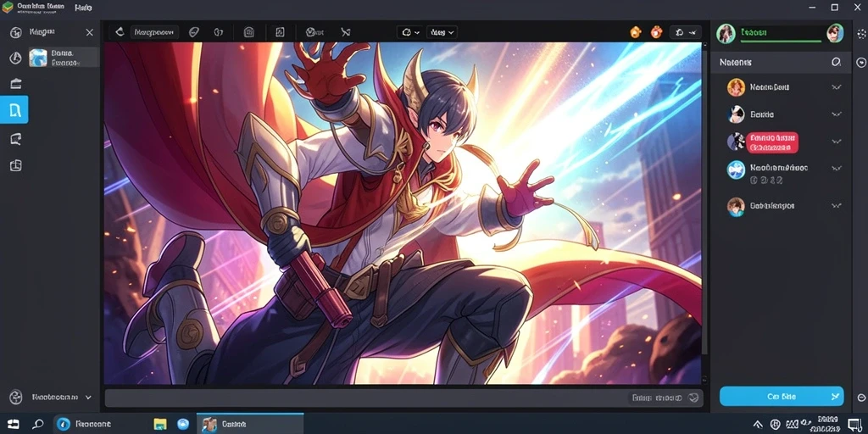Image resolution: width=868 pixels, height=434 pixels.
Task: Click the message input bar below the artwork
Action: coord(403,398)
